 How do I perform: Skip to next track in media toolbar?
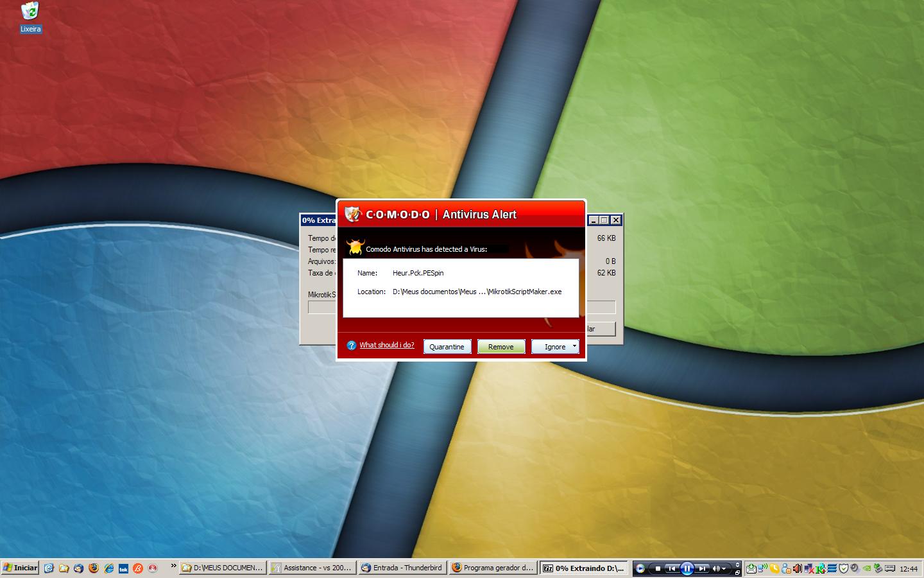[703, 568]
